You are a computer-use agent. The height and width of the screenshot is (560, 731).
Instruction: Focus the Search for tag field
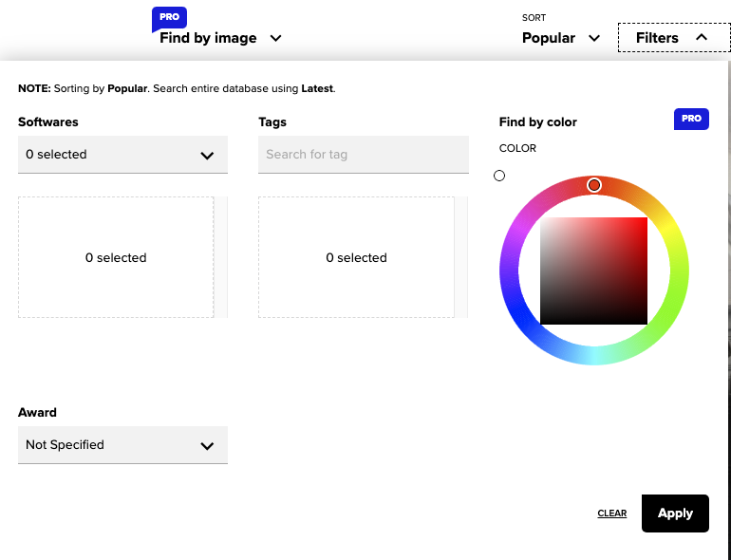[364, 155]
